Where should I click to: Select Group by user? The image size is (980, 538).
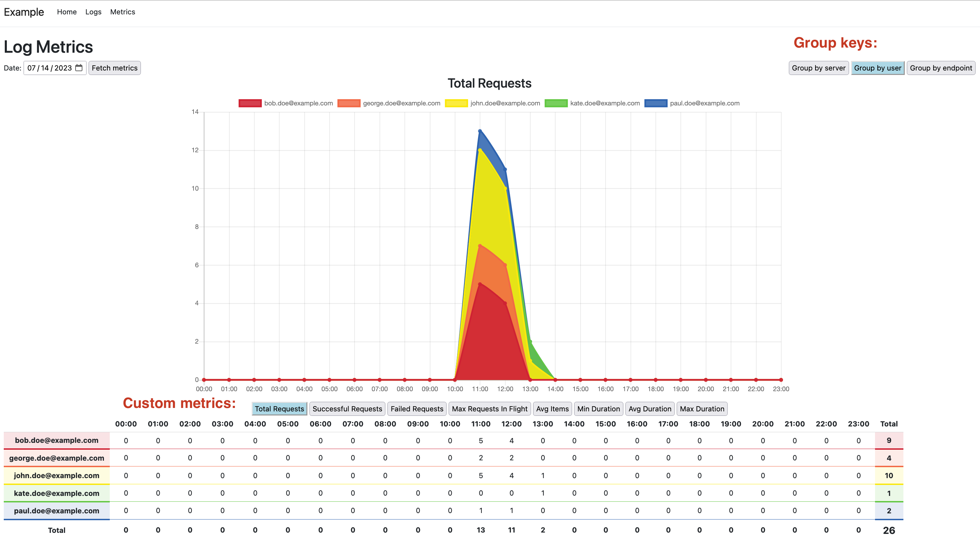[877, 68]
